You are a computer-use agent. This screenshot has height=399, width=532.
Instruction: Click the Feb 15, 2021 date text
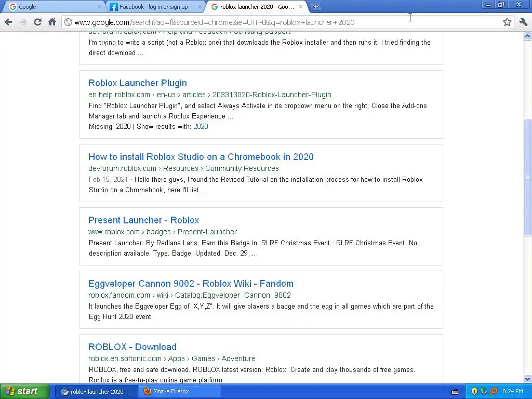[x=108, y=179]
